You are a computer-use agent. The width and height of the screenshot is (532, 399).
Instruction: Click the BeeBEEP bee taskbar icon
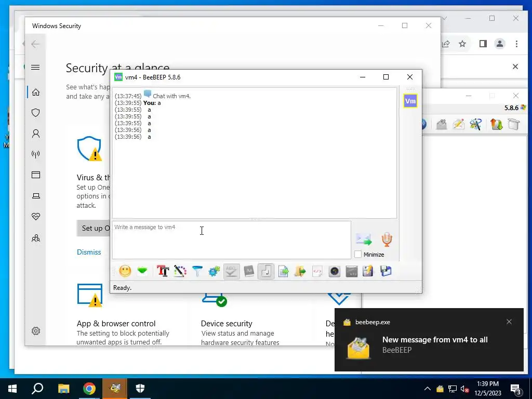[115, 389]
